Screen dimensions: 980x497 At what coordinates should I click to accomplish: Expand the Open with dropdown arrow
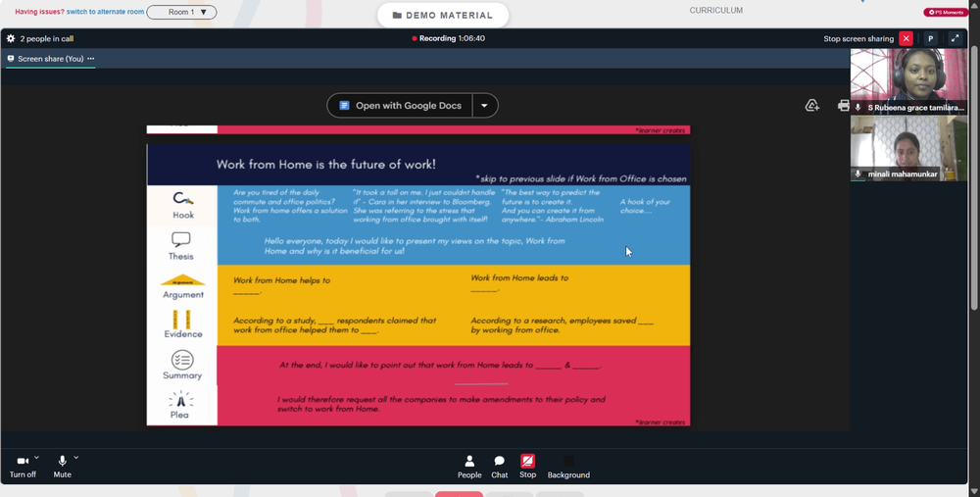click(x=484, y=106)
